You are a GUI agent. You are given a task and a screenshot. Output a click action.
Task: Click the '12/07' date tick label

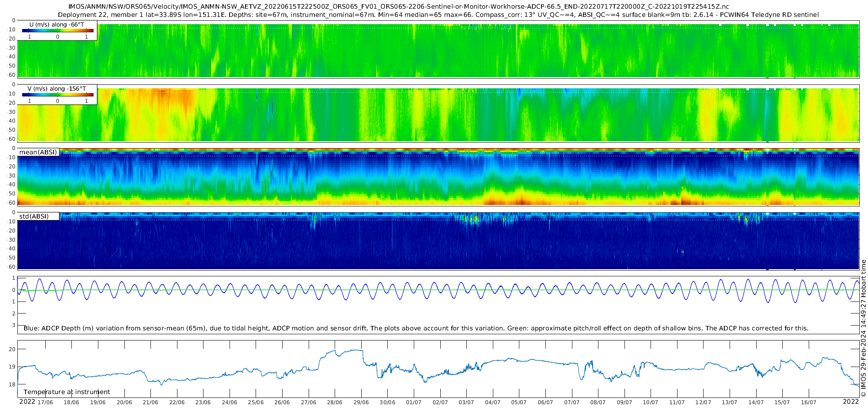tap(703, 402)
